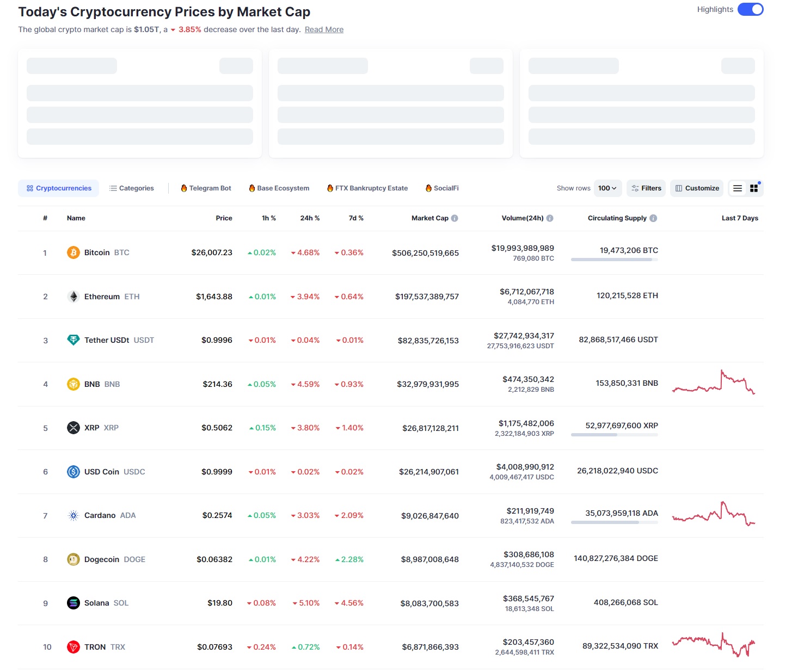Click the Volume(24h) info icon

point(550,218)
